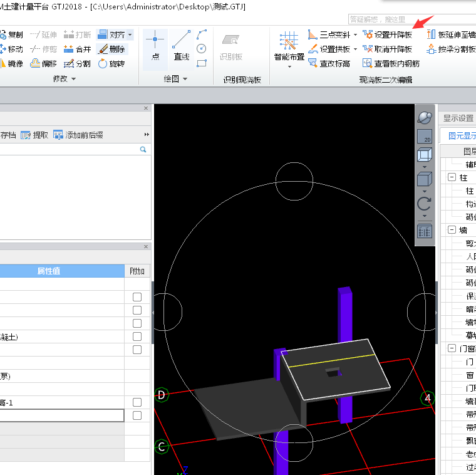The height and width of the screenshot is (475, 476).
Task: Click 三点变斜 three-point slope tool
Action: pyautogui.click(x=329, y=35)
